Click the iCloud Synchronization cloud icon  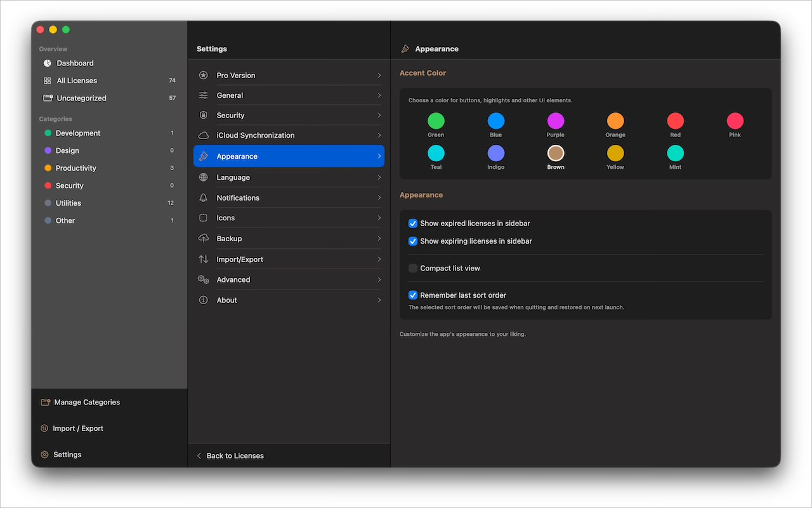pyautogui.click(x=203, y=135)
